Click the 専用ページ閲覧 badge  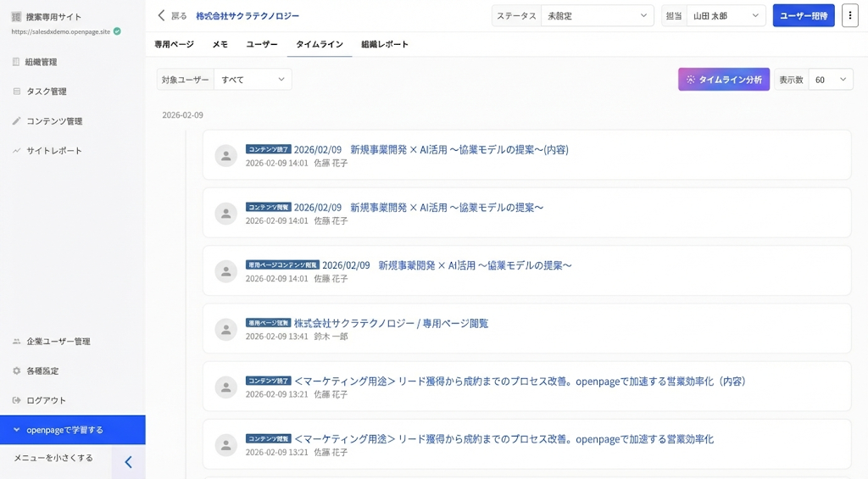[269, 323]
